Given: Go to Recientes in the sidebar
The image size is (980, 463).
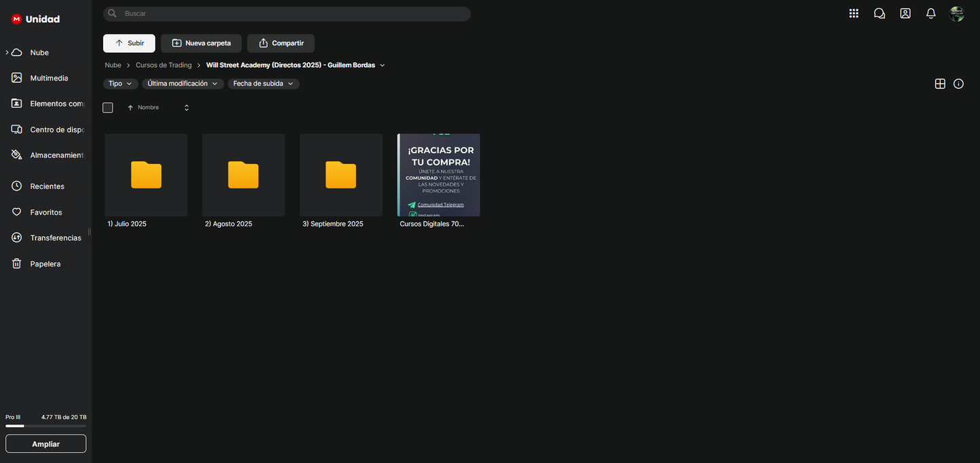Looking at the screenshot, I should [47, 186].
